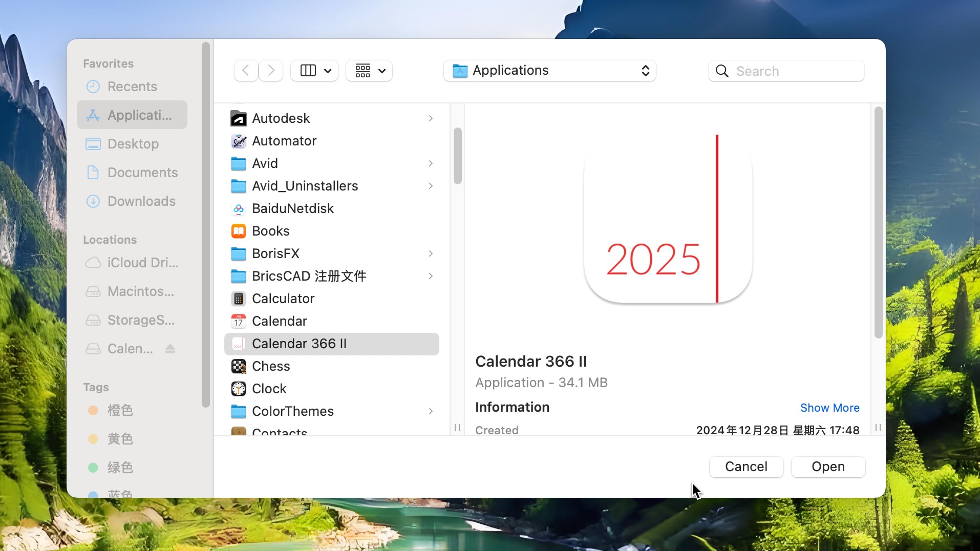The height and width of the screenshot is (551, 980).
Task: Expand the BorisFX folder chevron
Action: 431,253
